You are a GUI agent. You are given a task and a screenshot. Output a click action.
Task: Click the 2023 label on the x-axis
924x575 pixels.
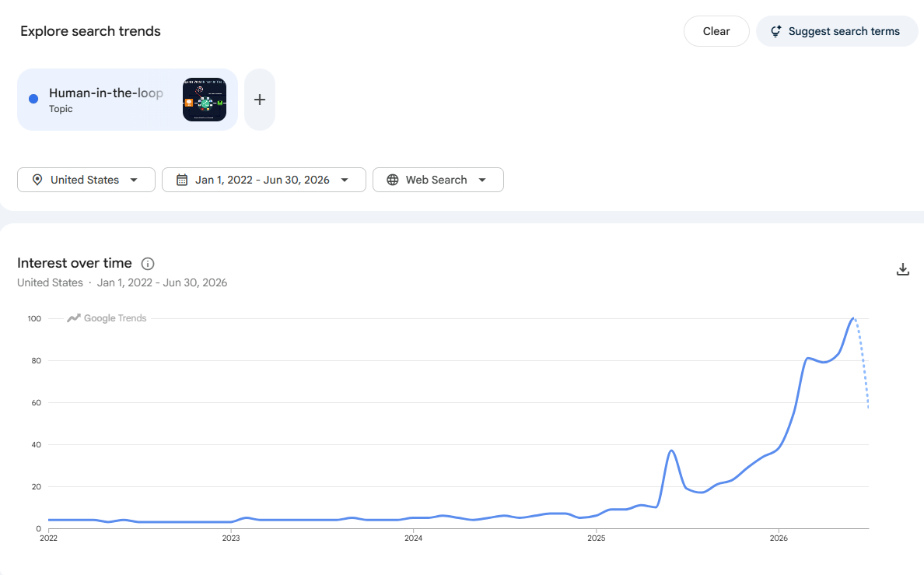[x=231, y=538]
